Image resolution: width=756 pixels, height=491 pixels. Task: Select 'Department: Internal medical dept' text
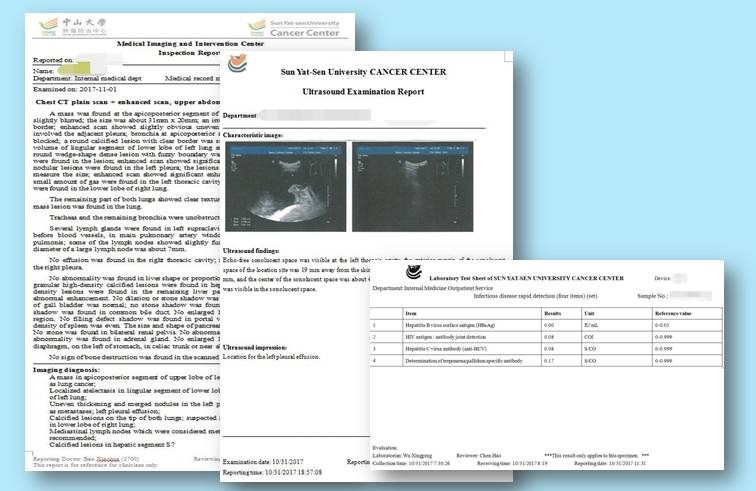tap(87, 78)
